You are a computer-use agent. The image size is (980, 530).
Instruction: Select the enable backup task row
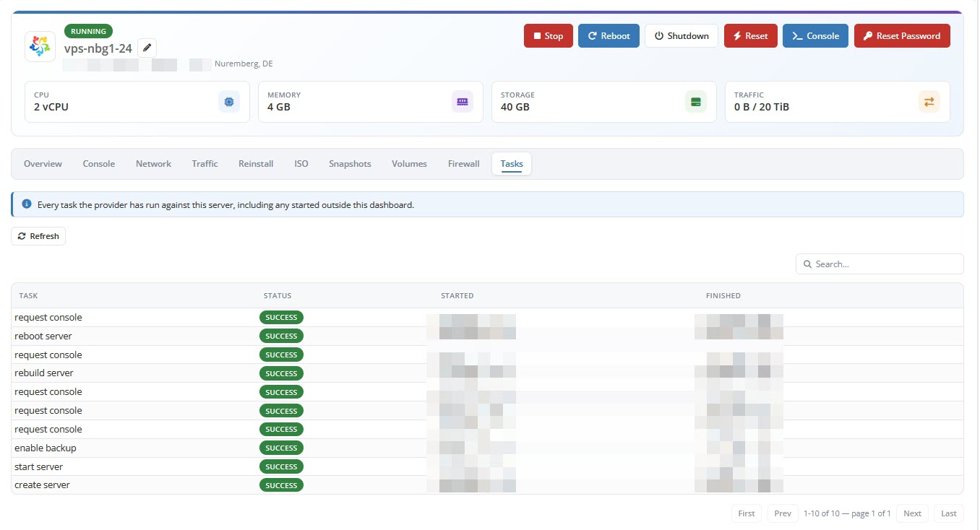coord(487,448)
